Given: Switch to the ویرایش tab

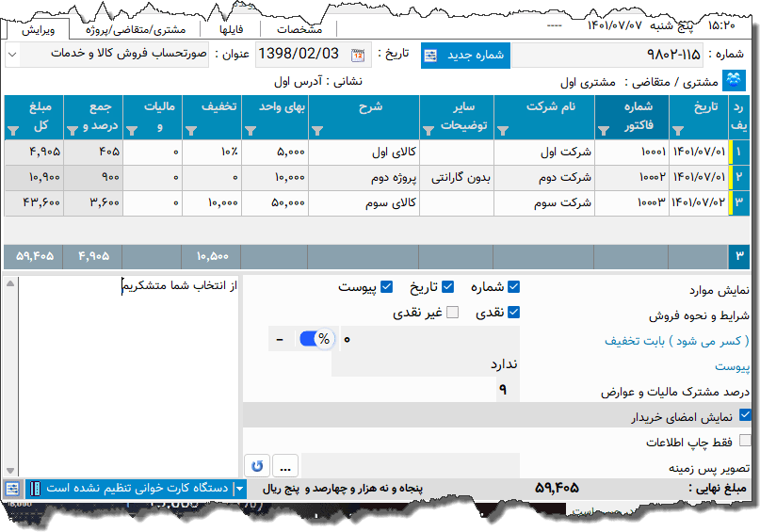Looking at the screenshot, I should pos(39,29).
